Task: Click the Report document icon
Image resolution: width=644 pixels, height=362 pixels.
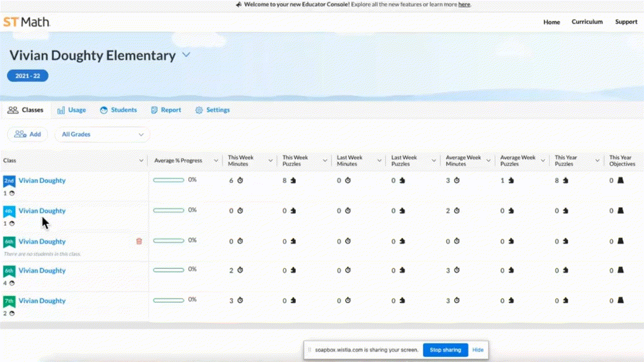Action: click(154, 110)
